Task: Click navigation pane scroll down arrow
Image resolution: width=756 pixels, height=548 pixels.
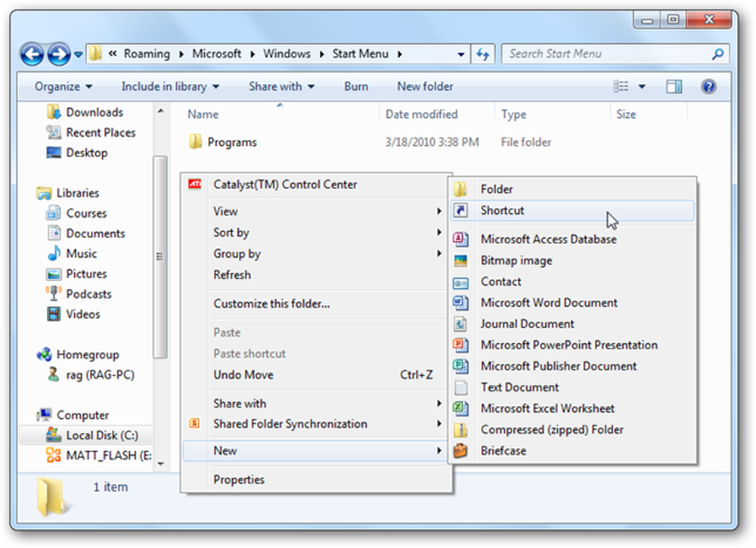Action: click(x=160, y=463)
